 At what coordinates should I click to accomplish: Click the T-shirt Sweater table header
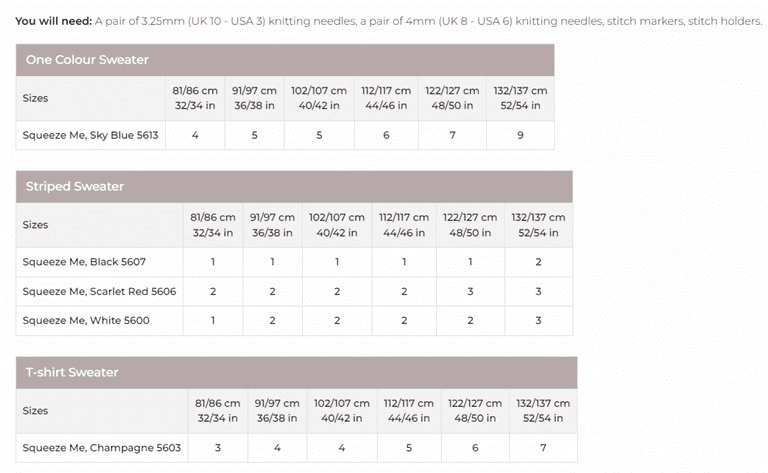pos(72,373)
